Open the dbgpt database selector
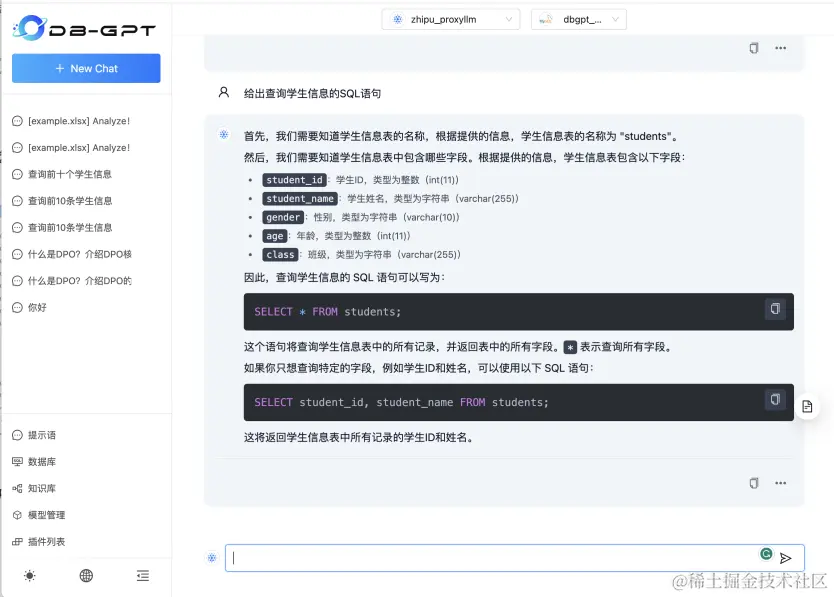The width and height of the screenshot is (834, 597). click(579, 18)
